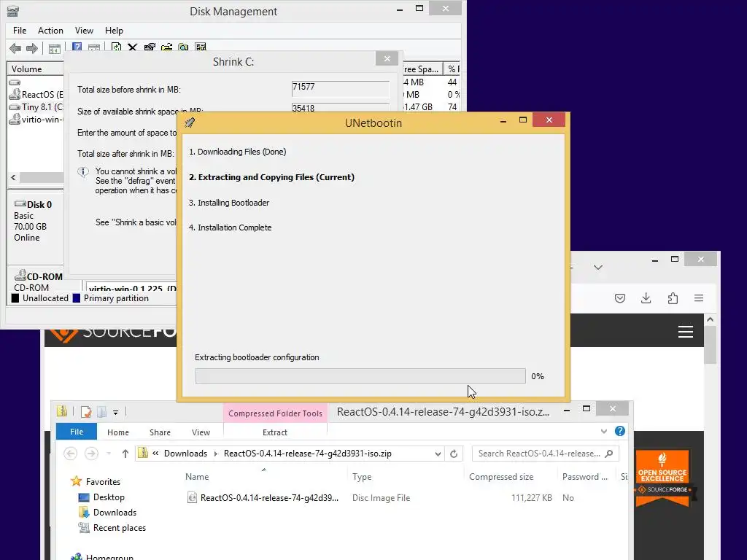This screenshot has width=747, height=560.
Task: Open the SourceForge page hamburger menu
Action: [x=686, y=332]
